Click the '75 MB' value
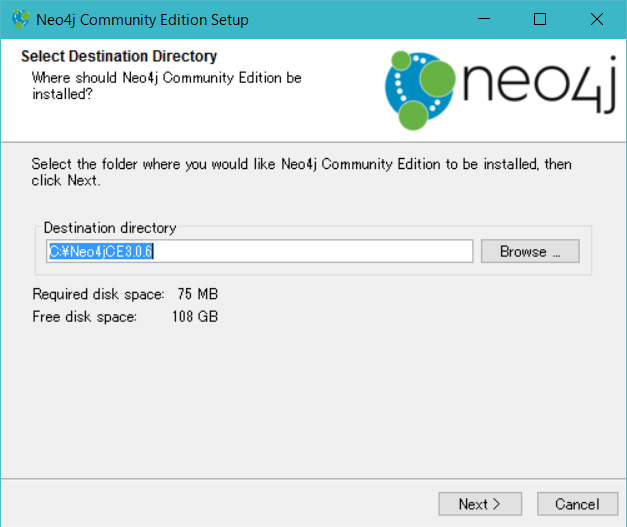627x527 pixels. [198, 294]
